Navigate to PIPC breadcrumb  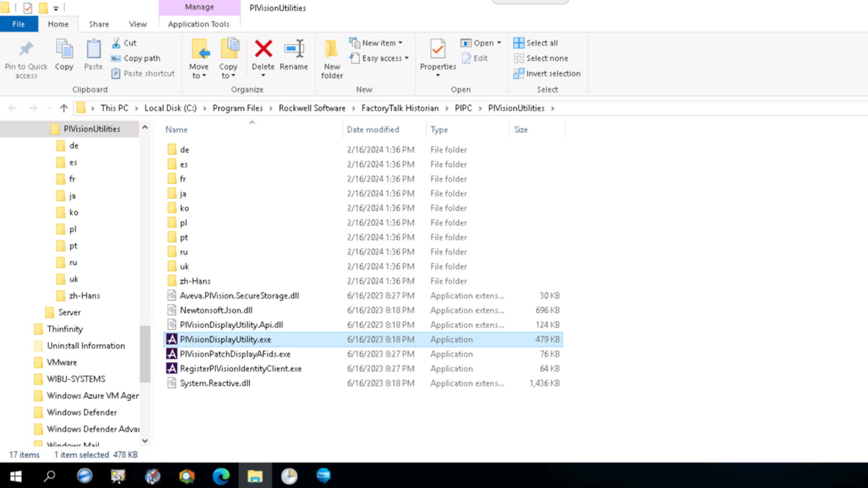click(463, 108)
